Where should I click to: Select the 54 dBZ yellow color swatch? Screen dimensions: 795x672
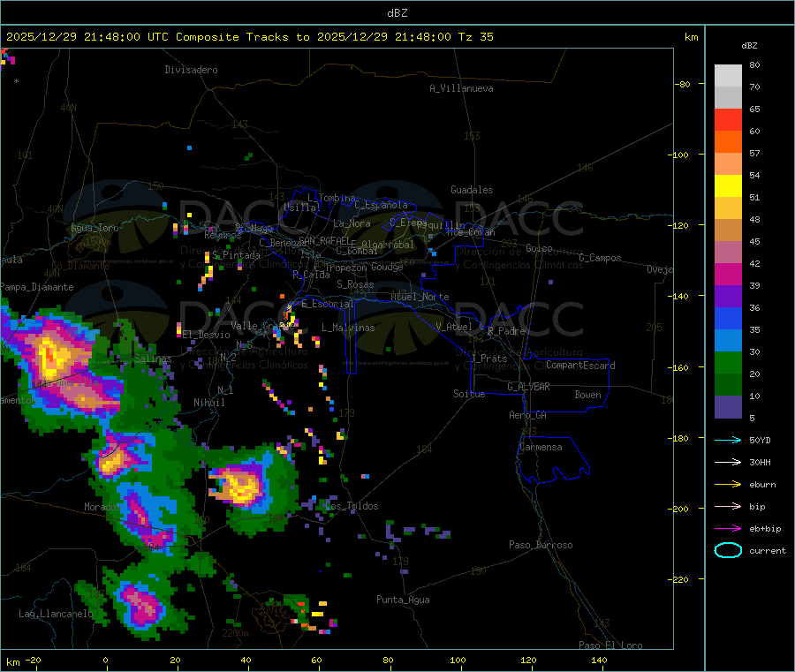tap(728, 186)
